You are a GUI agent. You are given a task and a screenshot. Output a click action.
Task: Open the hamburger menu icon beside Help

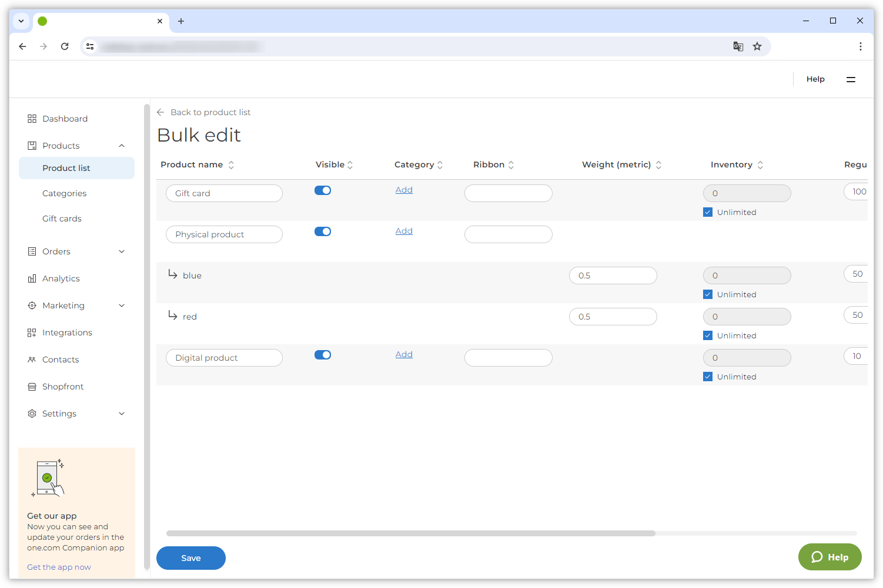coord(851,79)
